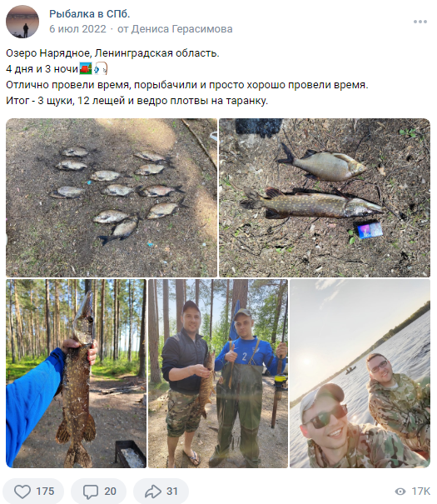Click the 20 comments count

pyautogui.click(x=110, y=492)
